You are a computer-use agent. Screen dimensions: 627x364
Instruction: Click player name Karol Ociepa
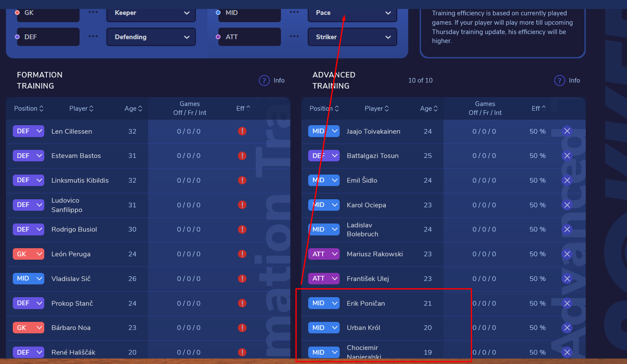click(366, 205)
